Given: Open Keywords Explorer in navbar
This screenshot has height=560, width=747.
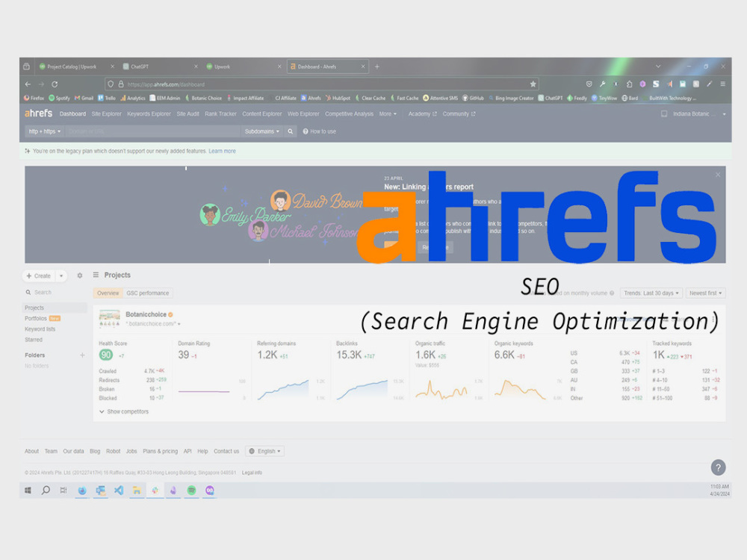Looking at the screenshot, I should [149, 113].
